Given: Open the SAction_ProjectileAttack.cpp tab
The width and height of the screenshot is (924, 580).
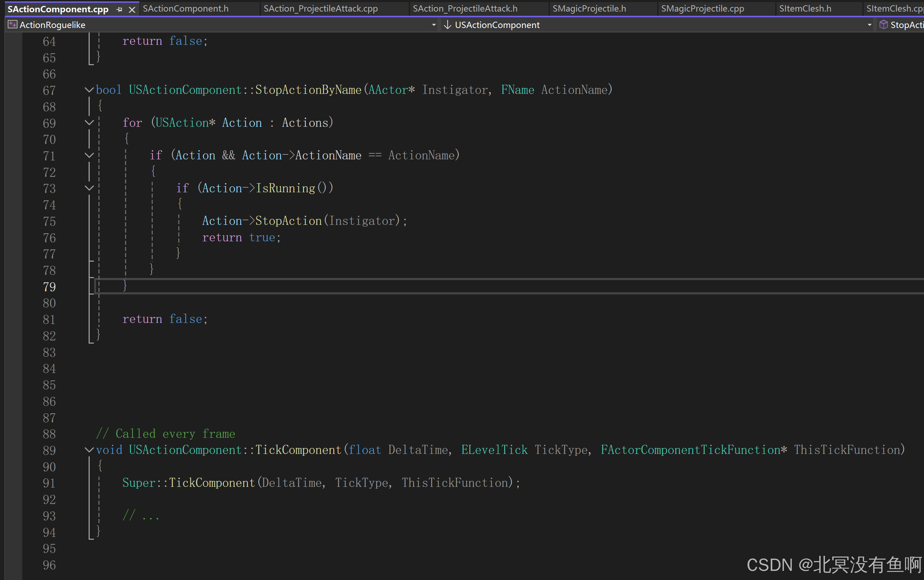Looking at the screenshot, I should [x=320, y=8].
